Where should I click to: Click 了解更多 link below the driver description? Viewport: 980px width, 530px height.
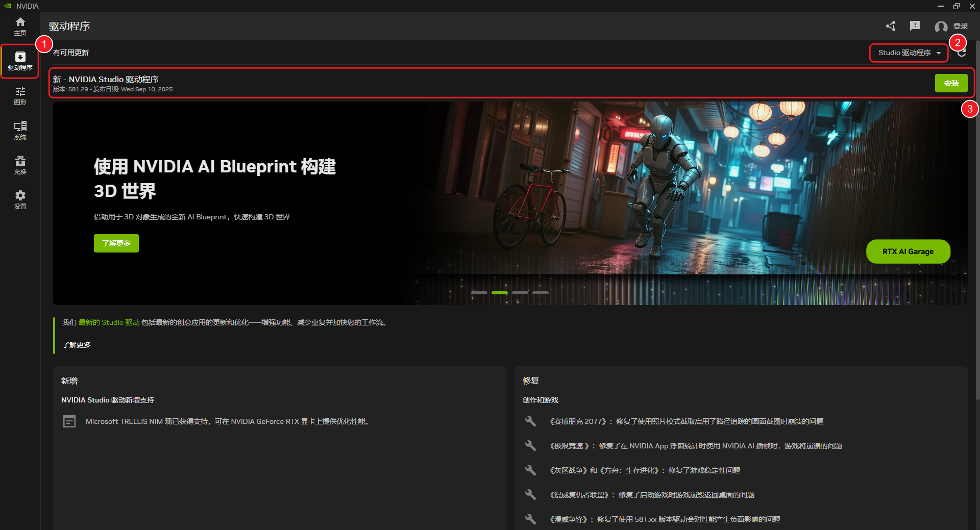coord(77,345)
